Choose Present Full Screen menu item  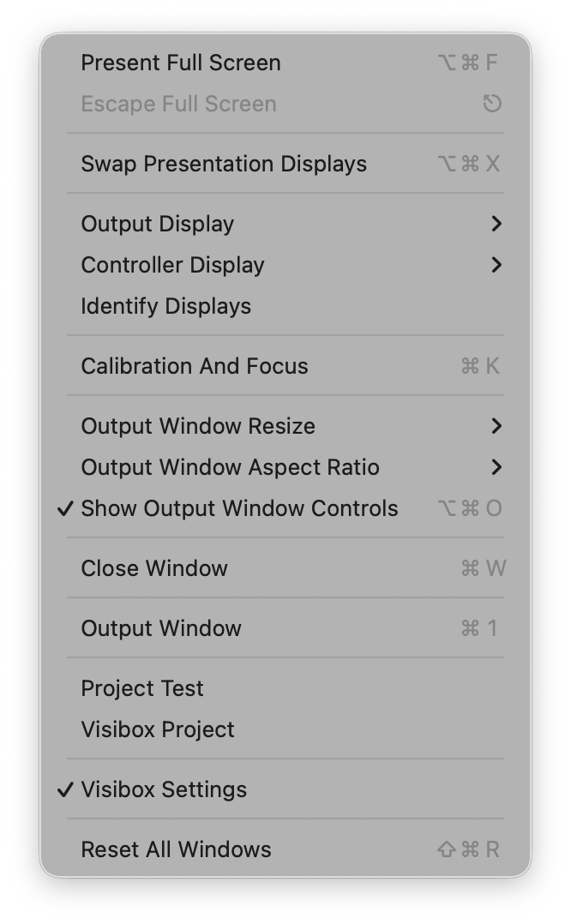pos(181,63)
